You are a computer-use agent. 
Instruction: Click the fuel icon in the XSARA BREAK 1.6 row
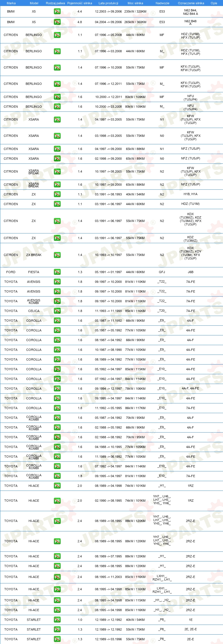pos(57,185)
